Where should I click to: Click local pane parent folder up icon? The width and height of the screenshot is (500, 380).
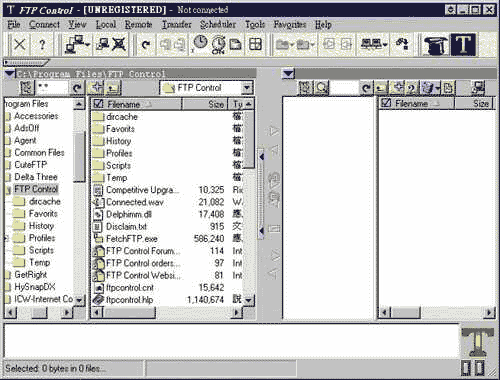[x=113, y=88]
